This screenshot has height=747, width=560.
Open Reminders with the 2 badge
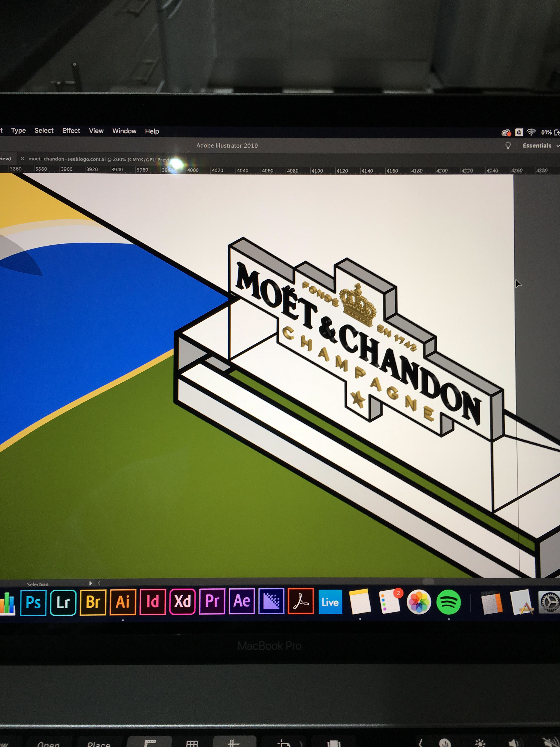[390, 601]
